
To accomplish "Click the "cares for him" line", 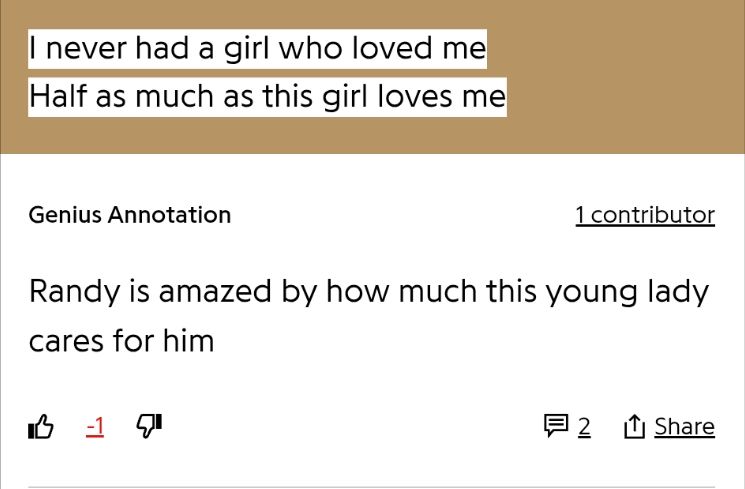I will (x=122, y=341).
